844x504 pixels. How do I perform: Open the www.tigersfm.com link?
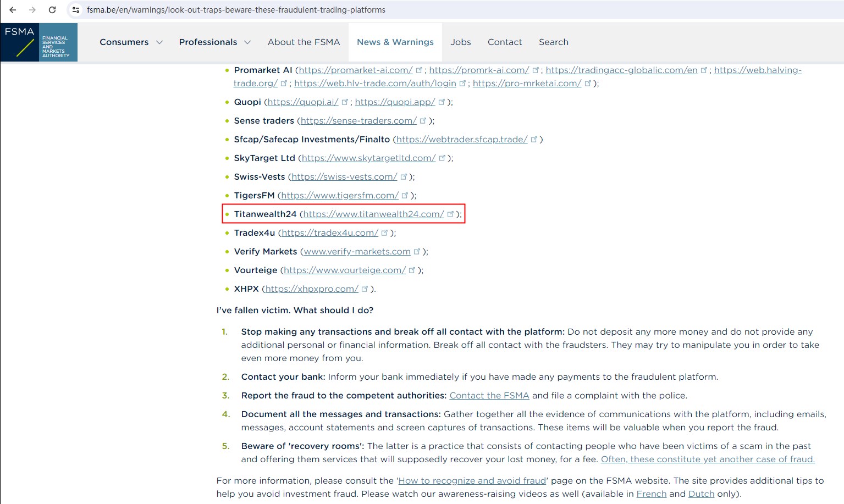[x=340, y=196]
